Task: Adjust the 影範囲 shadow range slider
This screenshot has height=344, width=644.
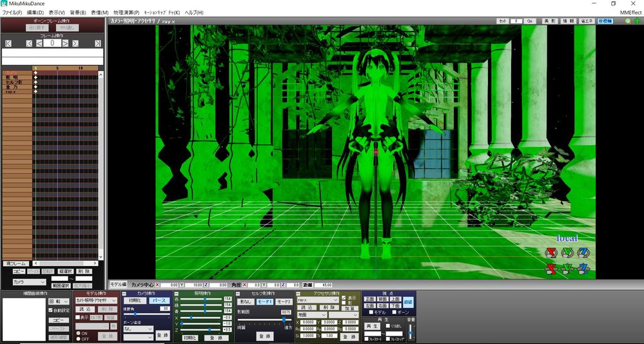Action: coord(264,320)
